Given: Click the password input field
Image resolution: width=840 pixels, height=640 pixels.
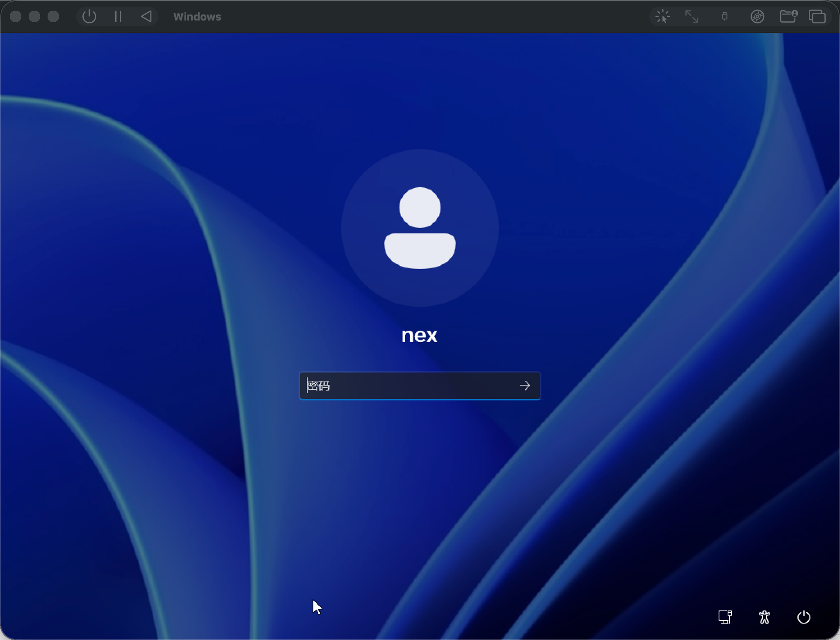Looking at the screenshot, I should pyautogui.click(x=406, y=386).
